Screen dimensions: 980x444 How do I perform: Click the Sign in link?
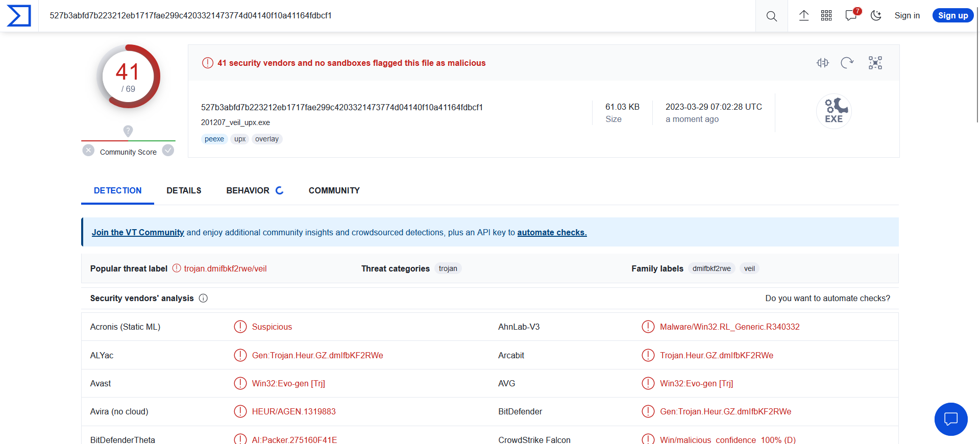pyautogui.click(x=907, y=16)
